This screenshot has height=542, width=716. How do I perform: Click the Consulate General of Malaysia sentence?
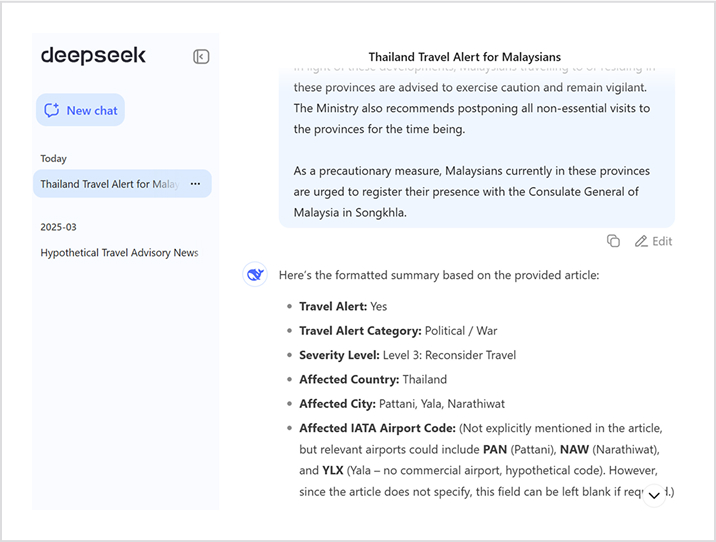tap(472, 192)
